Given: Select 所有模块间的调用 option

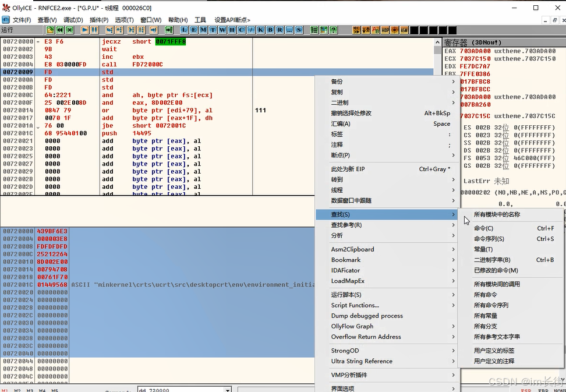Looking at the screenshot, I should [511, 284].
